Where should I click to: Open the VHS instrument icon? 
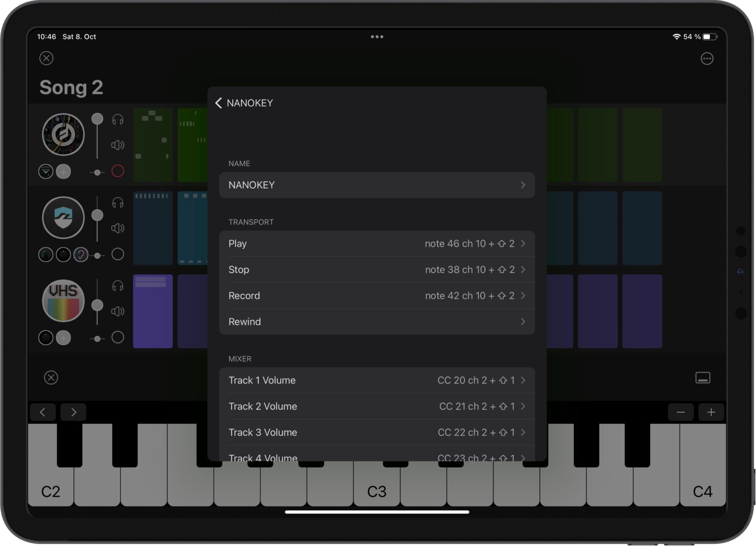63,301
